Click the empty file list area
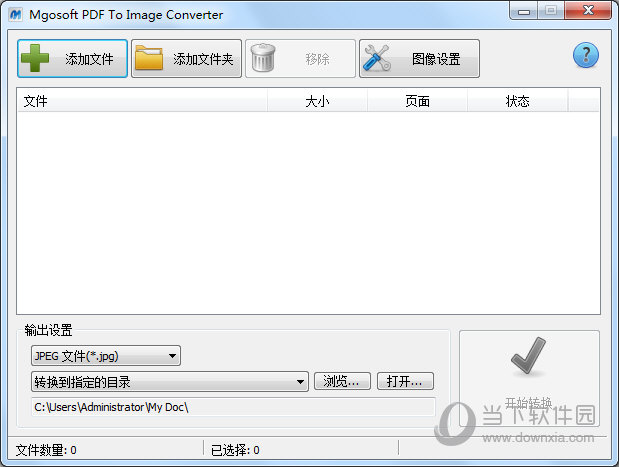This screenshot has height=467, width=619. (x=308, y=213)
